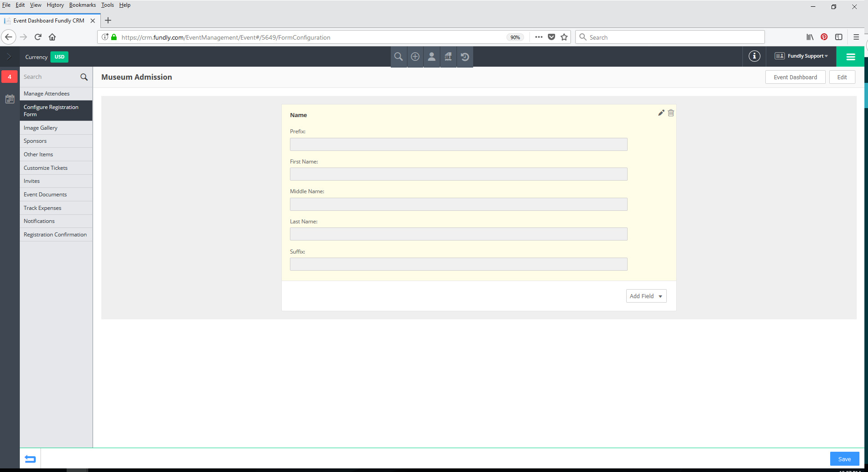Delete the Name field with trash icon
868x472 pixels.
[x=671, y=113]
